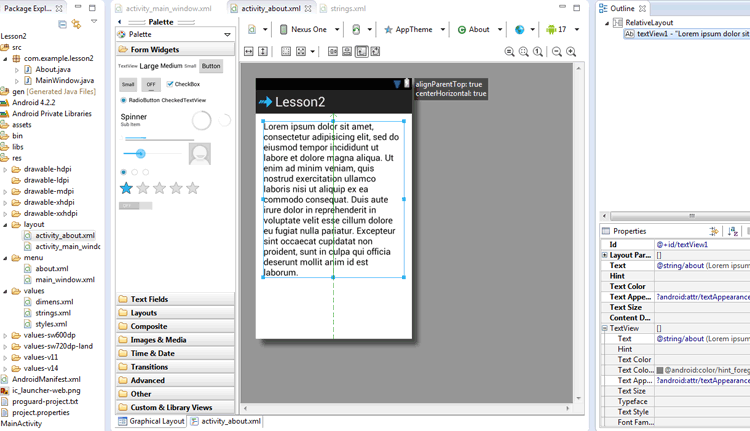750x431 pixels.
Task: Select the large ProgressBar circle widget
Action: click(x=201, y=120)
